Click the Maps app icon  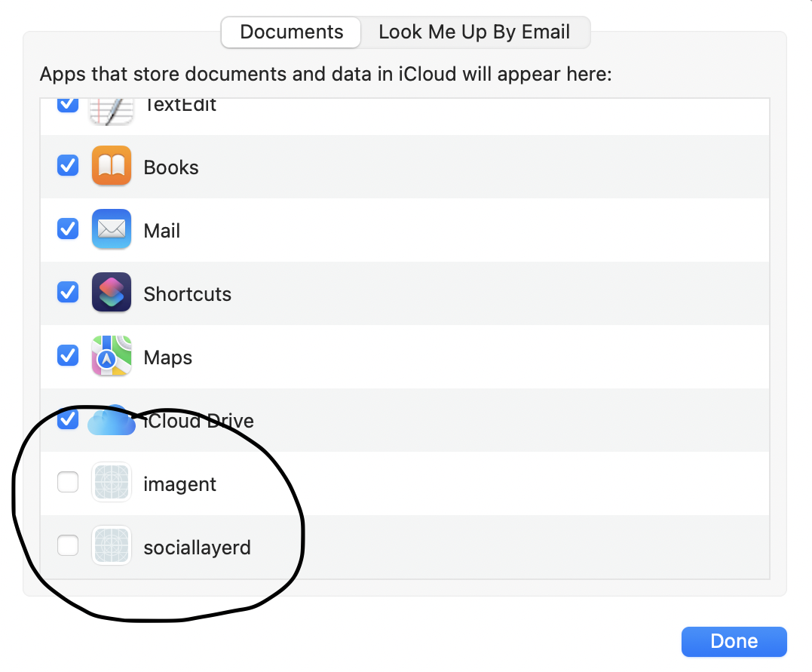[112, 355]
